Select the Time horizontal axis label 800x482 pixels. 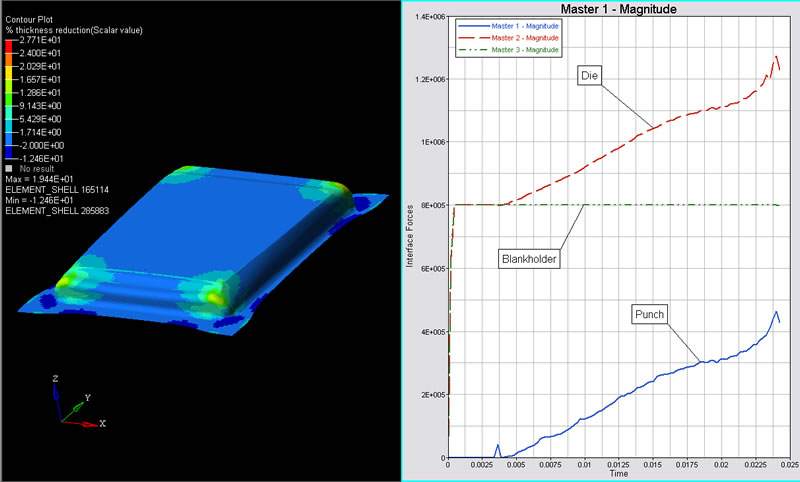click(619, 473)
